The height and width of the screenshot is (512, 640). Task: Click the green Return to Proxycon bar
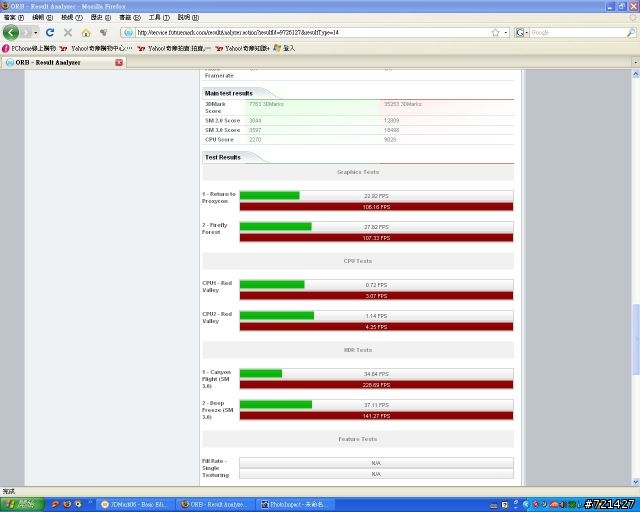coord(269,196)
